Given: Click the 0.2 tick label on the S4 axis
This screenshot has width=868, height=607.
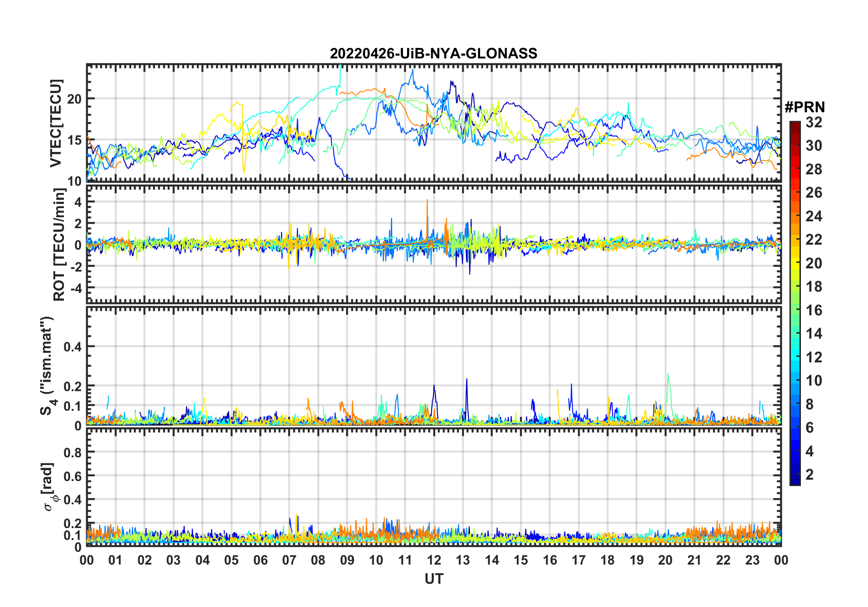Looking at the screenshot, I should tap(73, 386).
